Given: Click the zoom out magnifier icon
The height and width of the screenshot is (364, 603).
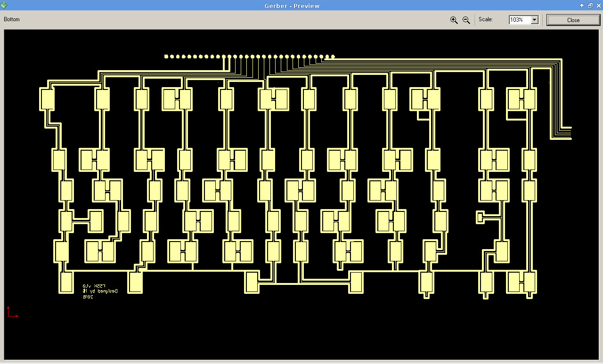Looking at the screenshot, I should [x=466, y=20].
